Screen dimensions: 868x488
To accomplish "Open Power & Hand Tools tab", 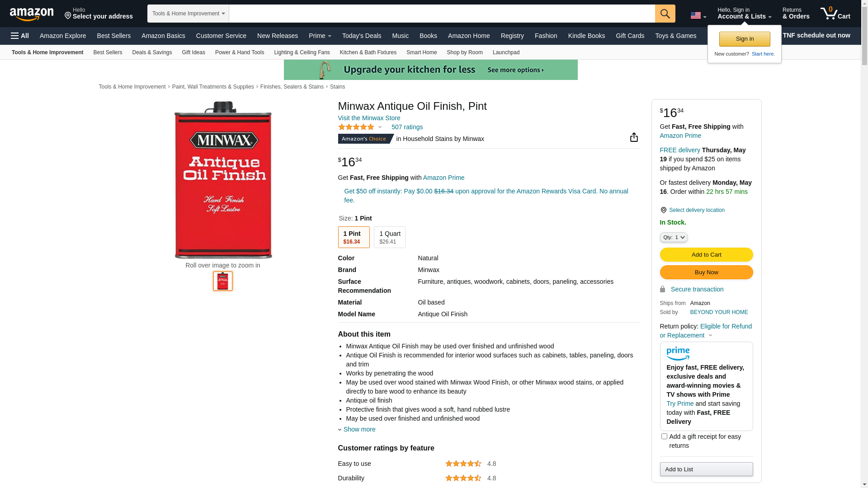I will (x=239, y=52).
